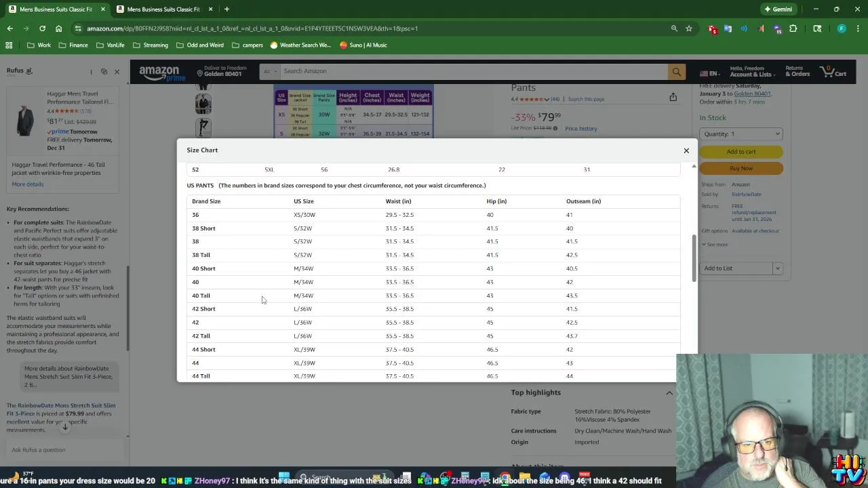This screenshot has width=868, height=488.
Task: Open the Weather Search bookmark
Action: (300, 45)
